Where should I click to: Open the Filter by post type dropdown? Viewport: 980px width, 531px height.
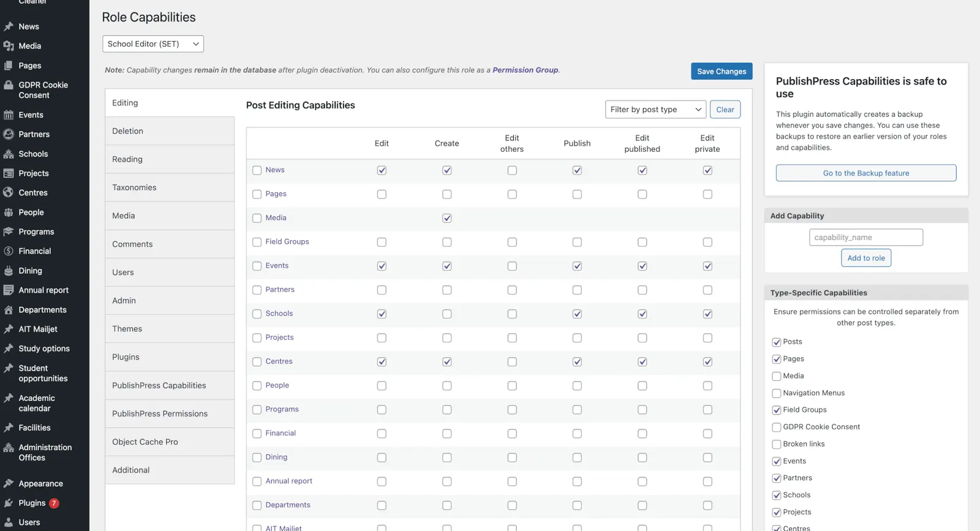(655, 110)
